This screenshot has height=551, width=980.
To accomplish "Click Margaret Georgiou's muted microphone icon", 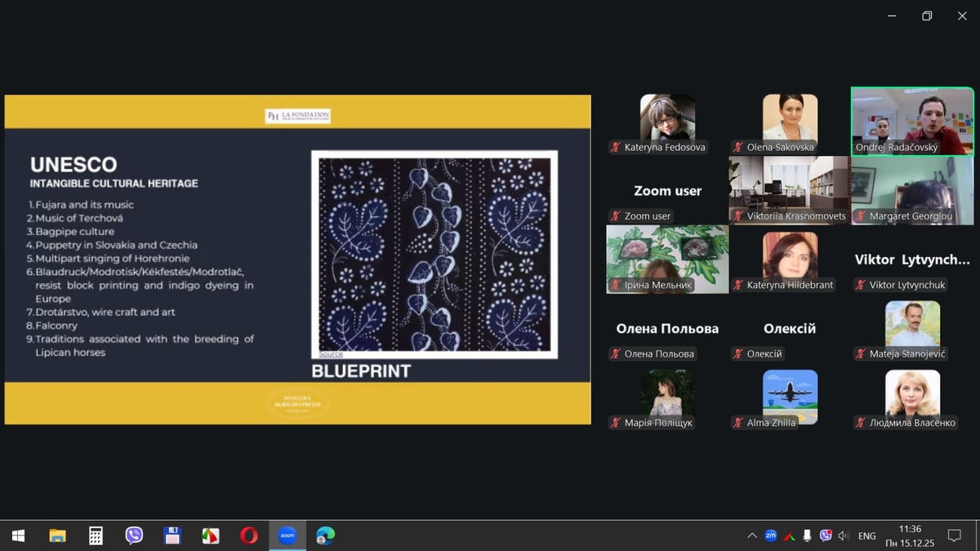I will pos(861,216).
